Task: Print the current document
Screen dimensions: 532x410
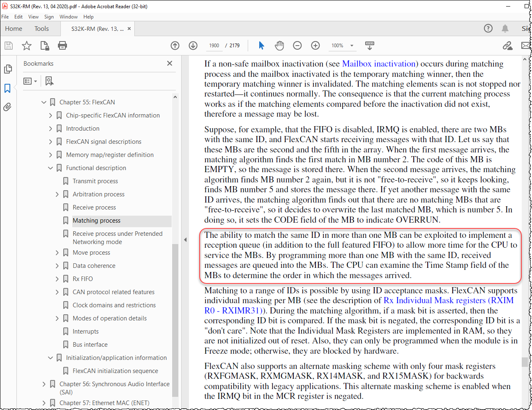Action: tap(62, 46)
